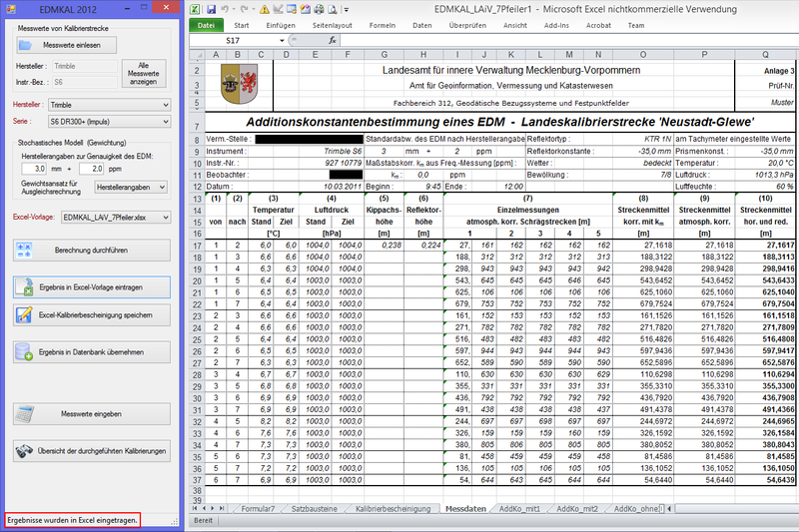Click the formula bar input area
Screen dimensions: 799x532
tap(568, 40)
